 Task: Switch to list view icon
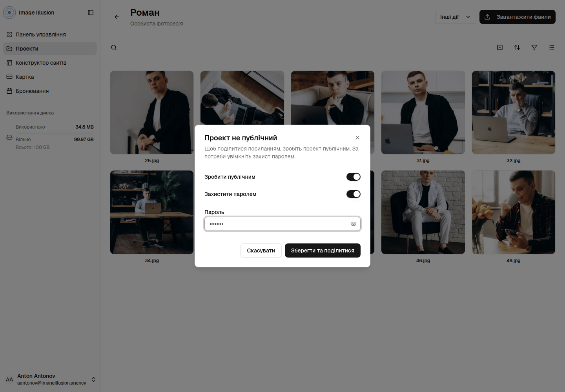tap(552, 47)
